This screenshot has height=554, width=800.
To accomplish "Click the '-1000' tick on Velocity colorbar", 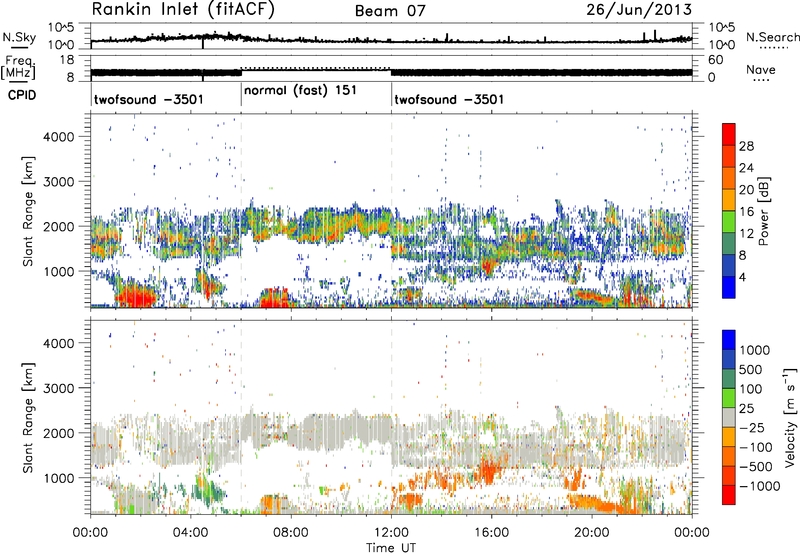I will point(760,486).
